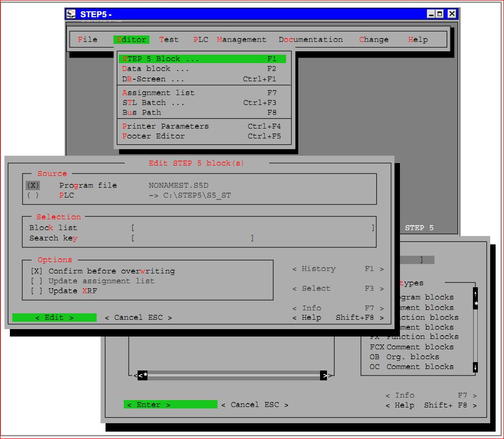Click the horizontal scrollbar right arrow

point(324,375)
